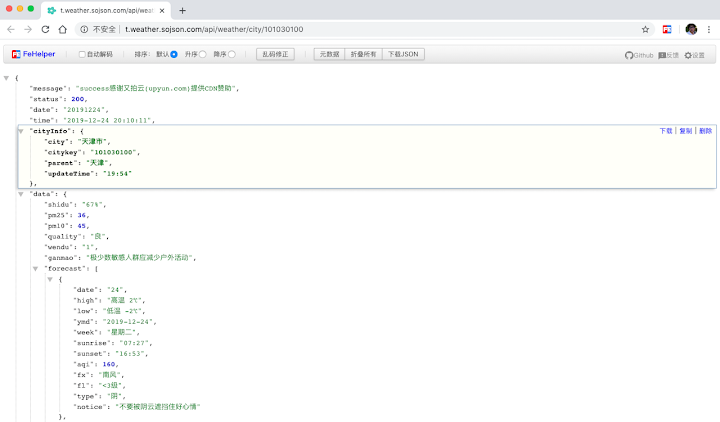
Task: Open a new browser tab
Action: click(x=182, y=11)
